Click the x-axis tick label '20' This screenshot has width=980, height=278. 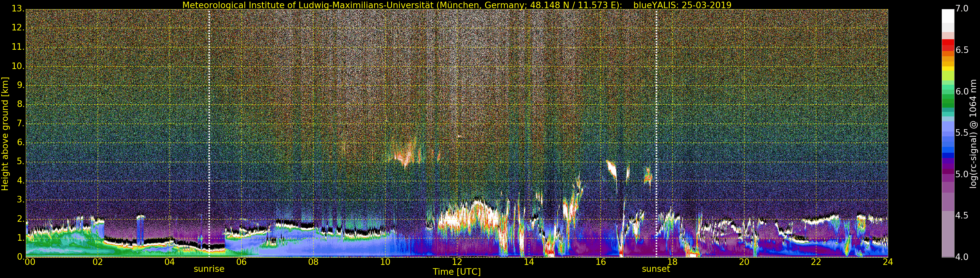[744, 262]
